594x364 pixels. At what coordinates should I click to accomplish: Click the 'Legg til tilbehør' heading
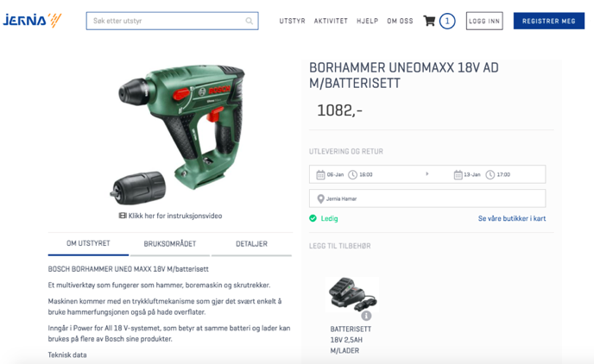340,246
